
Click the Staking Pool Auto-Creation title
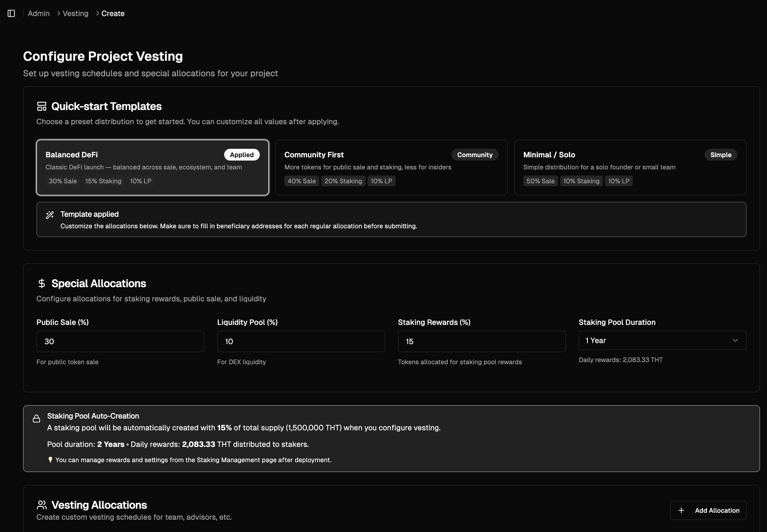[93, 416]
